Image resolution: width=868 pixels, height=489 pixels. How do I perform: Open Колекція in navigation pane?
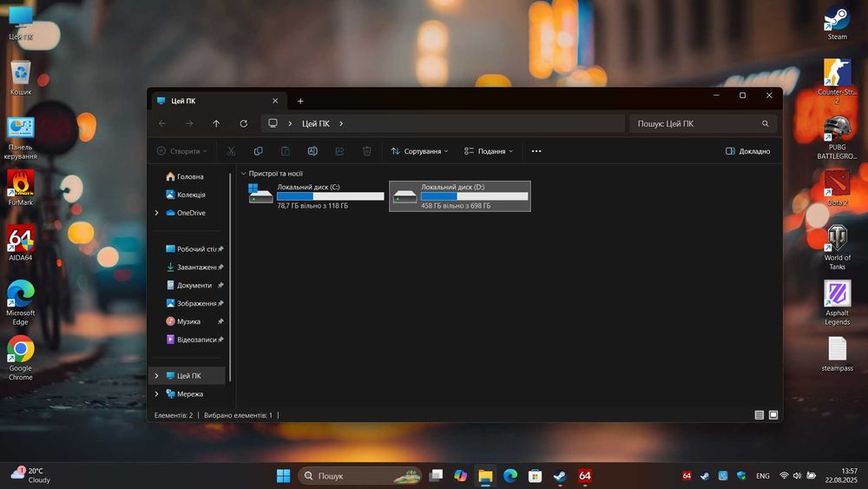click(x=186, y=195)
